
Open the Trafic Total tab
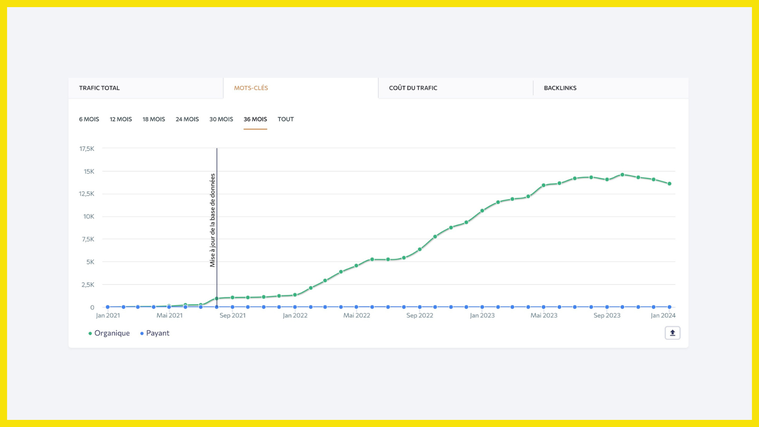(99, 88)
